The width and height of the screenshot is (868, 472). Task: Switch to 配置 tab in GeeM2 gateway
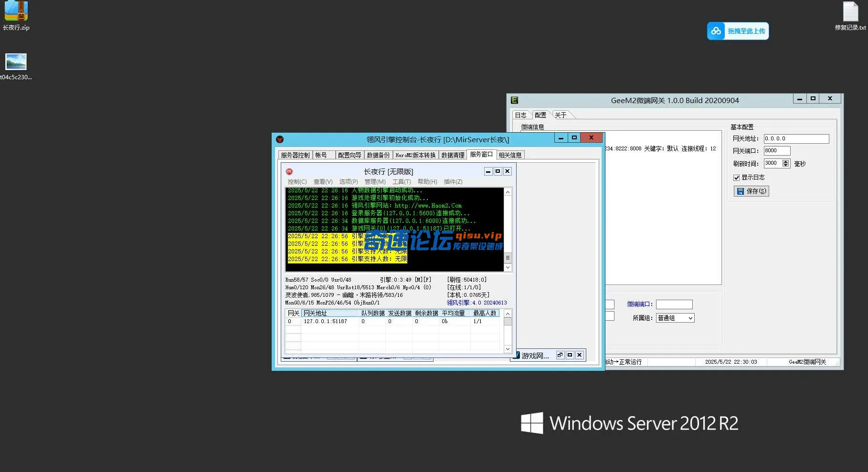pyautogui.click(x=540, y=115)
